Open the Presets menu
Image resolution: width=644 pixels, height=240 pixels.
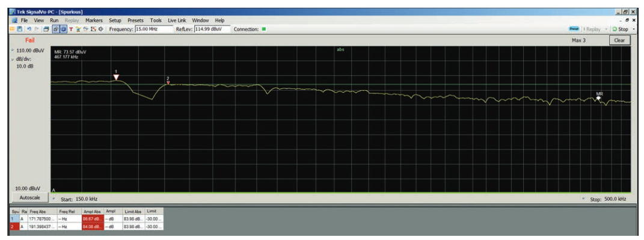coord(135,20)
